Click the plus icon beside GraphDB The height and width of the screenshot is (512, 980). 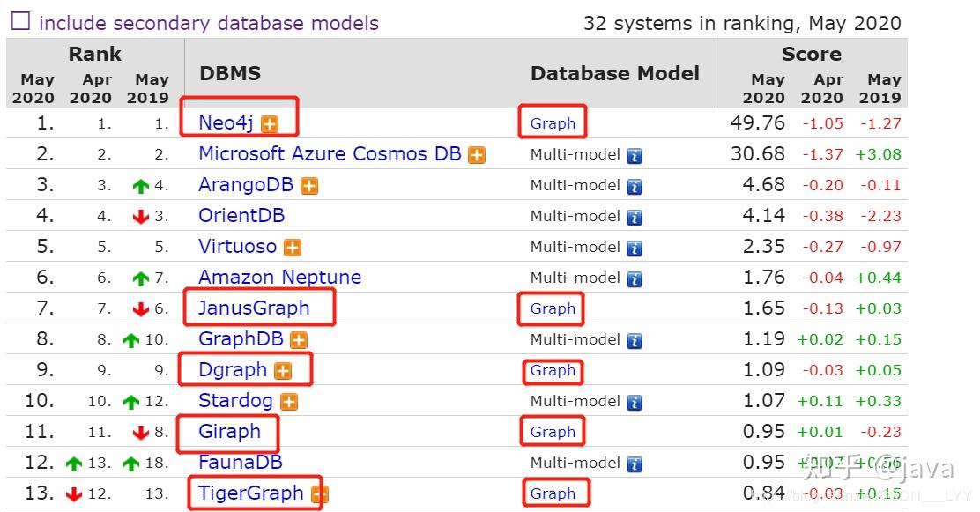(x=299, y=340)
